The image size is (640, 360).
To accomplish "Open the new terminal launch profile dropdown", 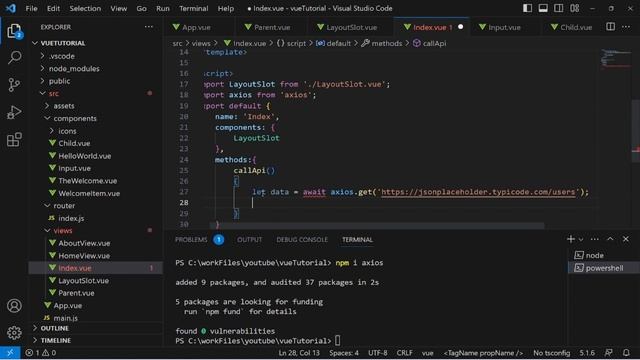I will 581,239.
